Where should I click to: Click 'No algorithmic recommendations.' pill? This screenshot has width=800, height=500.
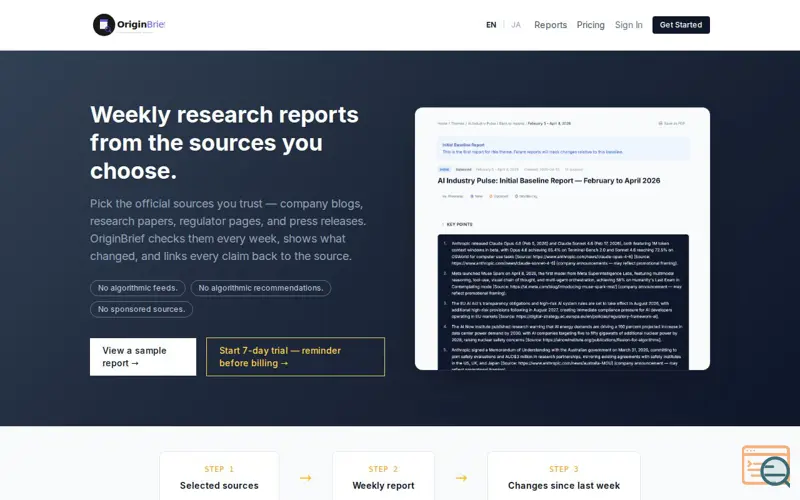pyautogui.click(x=261, y=288)
